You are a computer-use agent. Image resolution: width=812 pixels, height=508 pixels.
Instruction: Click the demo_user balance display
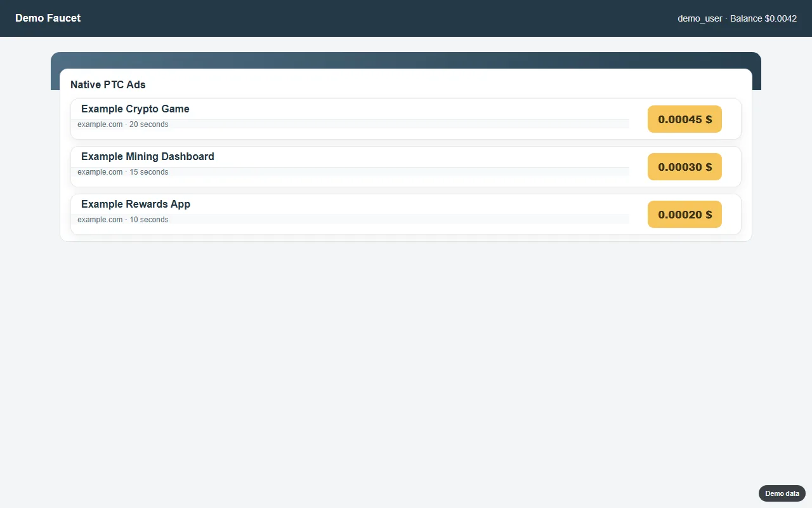(x=737, y=18)
